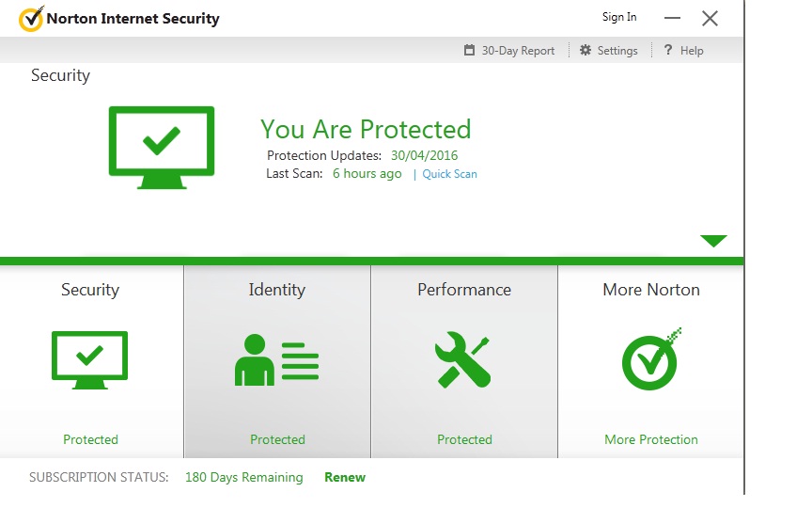The image size is (812, 508).
Task: Close the Norton window
Action: pyautogui.click(x=710, y=18)
